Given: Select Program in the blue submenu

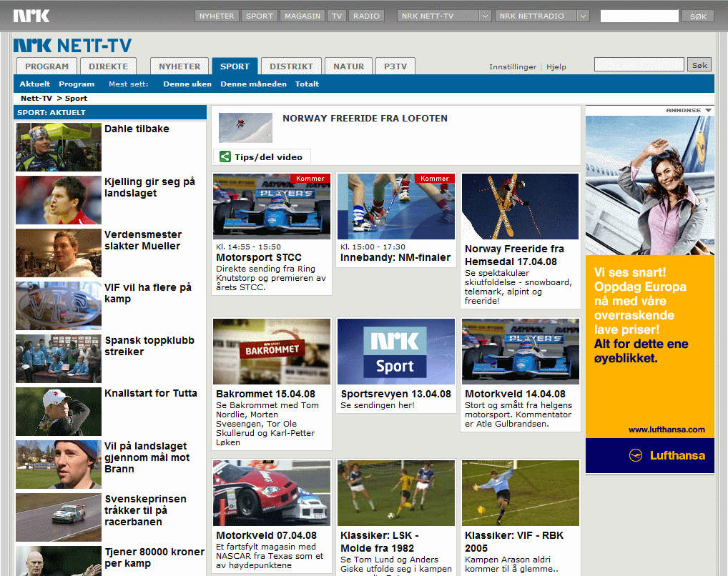Looking at the screenshot, I should click(77, 84).
